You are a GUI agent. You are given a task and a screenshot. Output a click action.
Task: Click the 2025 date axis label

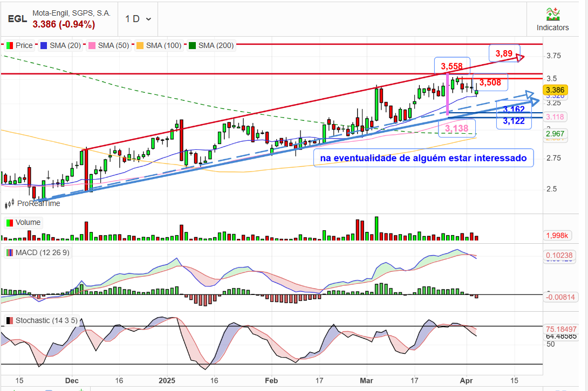coord(167,381)
